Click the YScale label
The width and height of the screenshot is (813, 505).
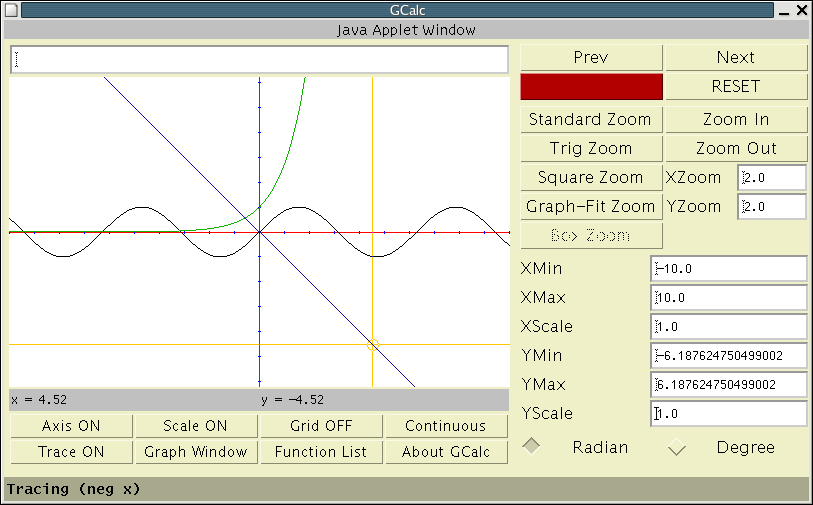click(547, 414)
